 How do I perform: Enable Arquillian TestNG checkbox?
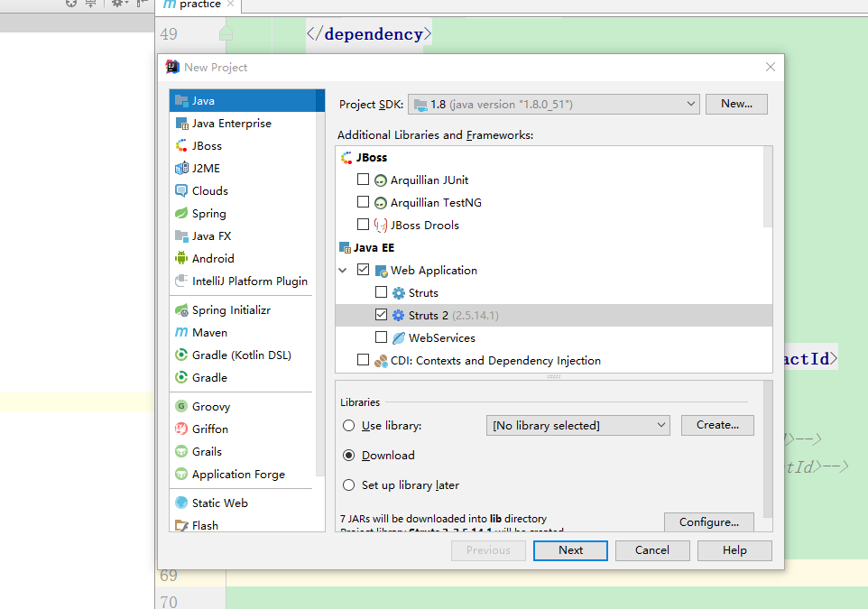363,202
